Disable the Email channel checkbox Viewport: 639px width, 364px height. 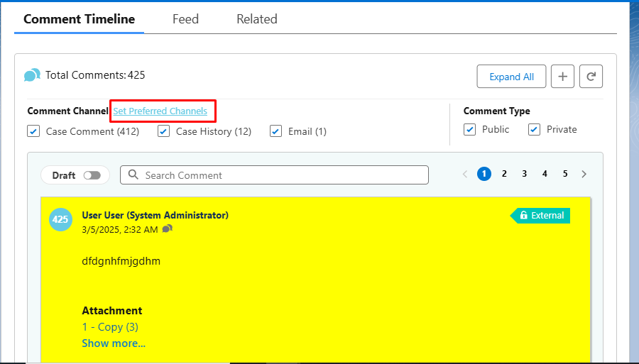276,131
